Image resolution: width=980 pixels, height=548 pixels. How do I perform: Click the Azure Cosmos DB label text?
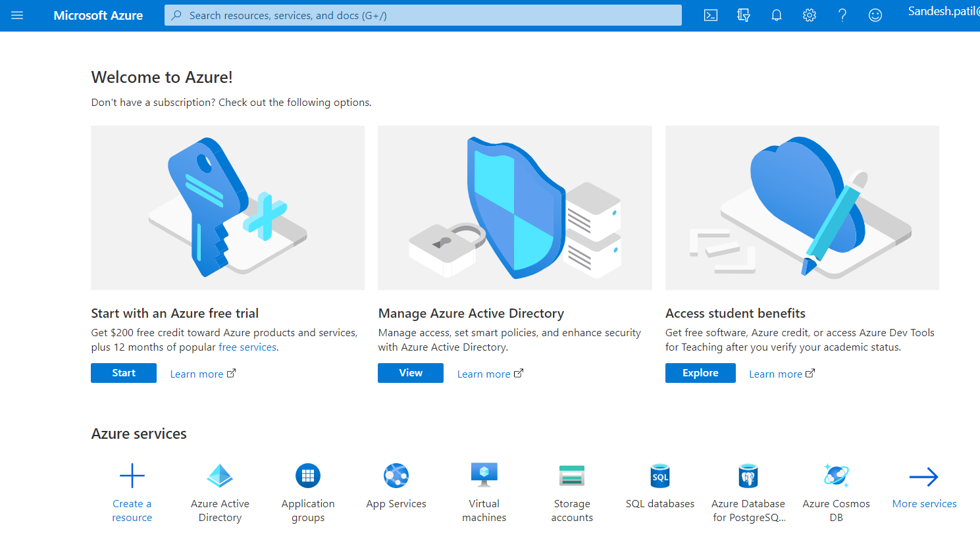837,511
